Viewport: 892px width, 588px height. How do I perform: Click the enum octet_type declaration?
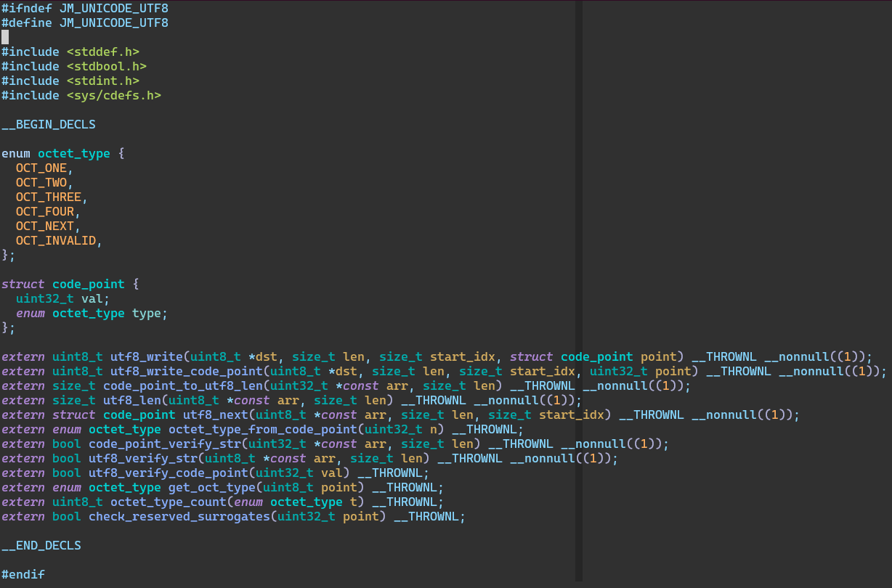[63, 153]
